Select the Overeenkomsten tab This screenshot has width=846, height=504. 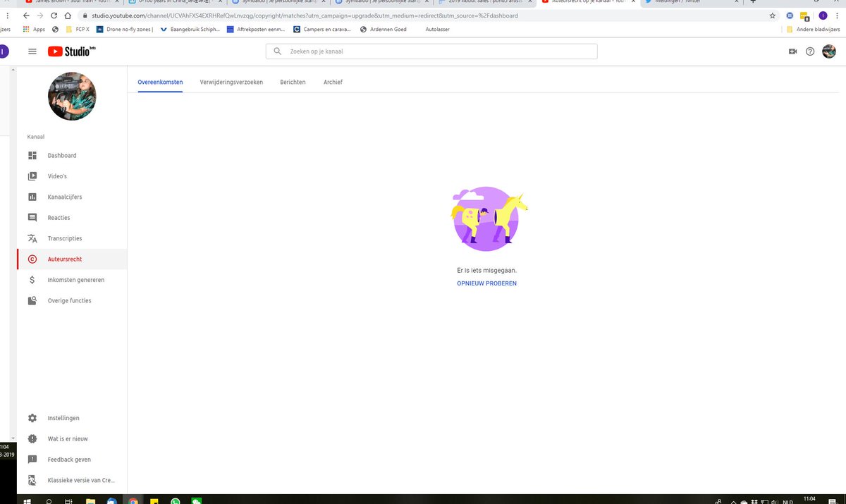[x=160, y=82]
